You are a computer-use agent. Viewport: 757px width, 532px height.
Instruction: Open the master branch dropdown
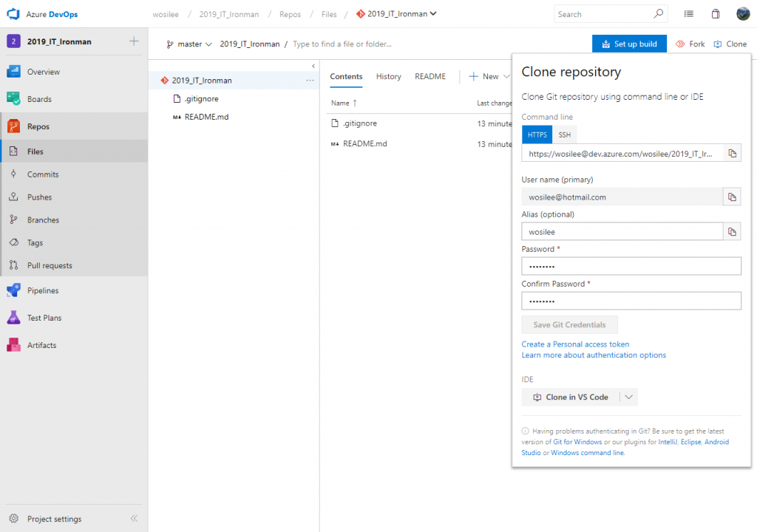point(189,44)
